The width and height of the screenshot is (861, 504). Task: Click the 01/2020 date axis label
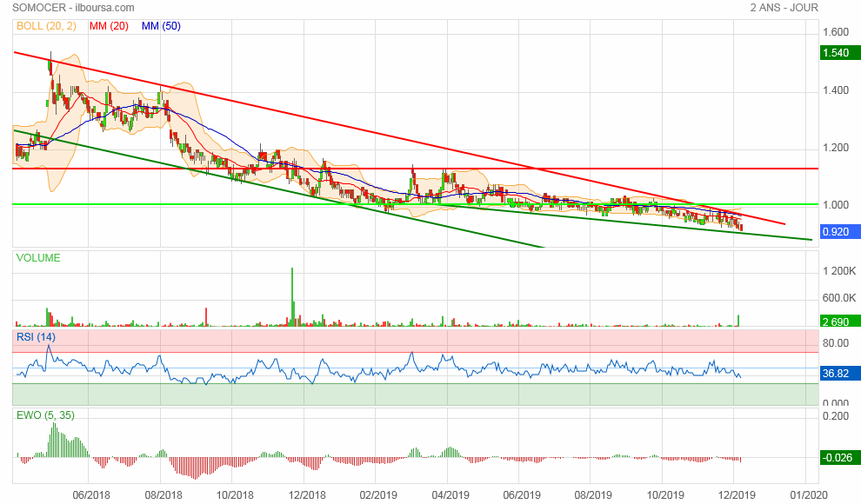[808, 495]
